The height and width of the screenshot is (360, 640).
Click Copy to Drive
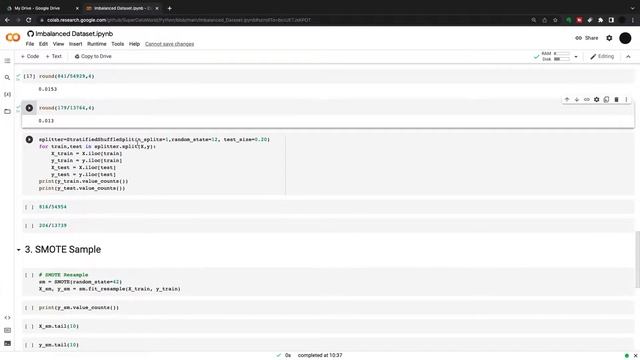click(93, 56)
